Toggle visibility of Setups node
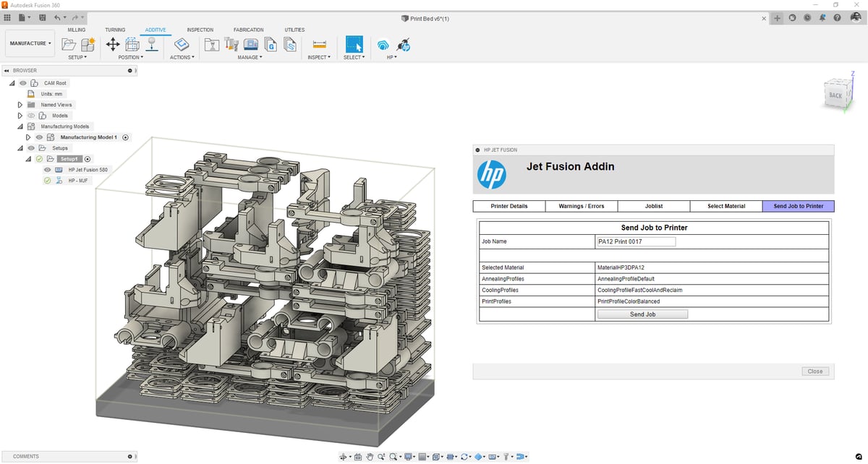 pyautogui.click(x=31, y=148)
